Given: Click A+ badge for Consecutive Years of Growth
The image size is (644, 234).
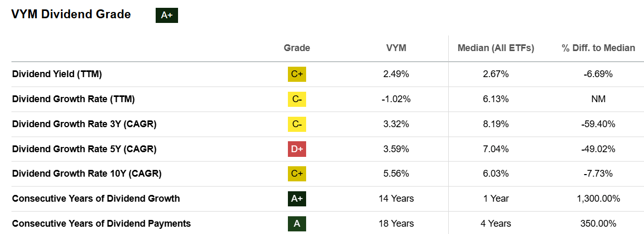Looking at the screenshot, I should (x=297, y=199).
